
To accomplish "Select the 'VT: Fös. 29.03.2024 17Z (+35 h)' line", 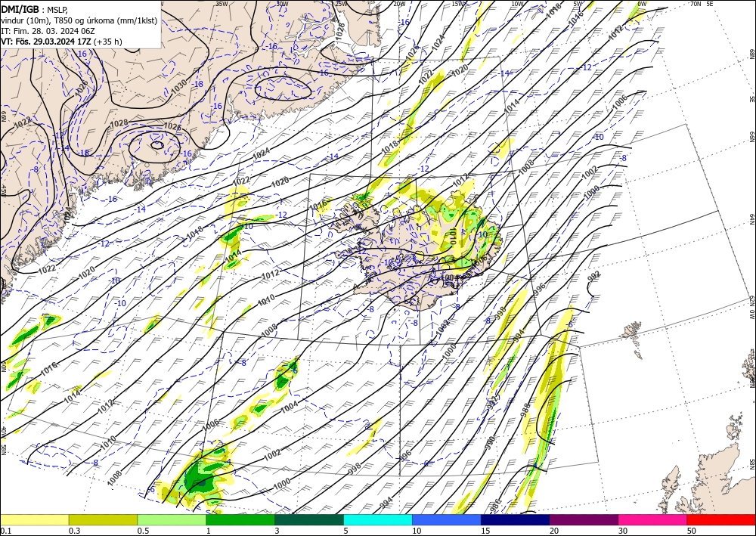I will point(62,42).
